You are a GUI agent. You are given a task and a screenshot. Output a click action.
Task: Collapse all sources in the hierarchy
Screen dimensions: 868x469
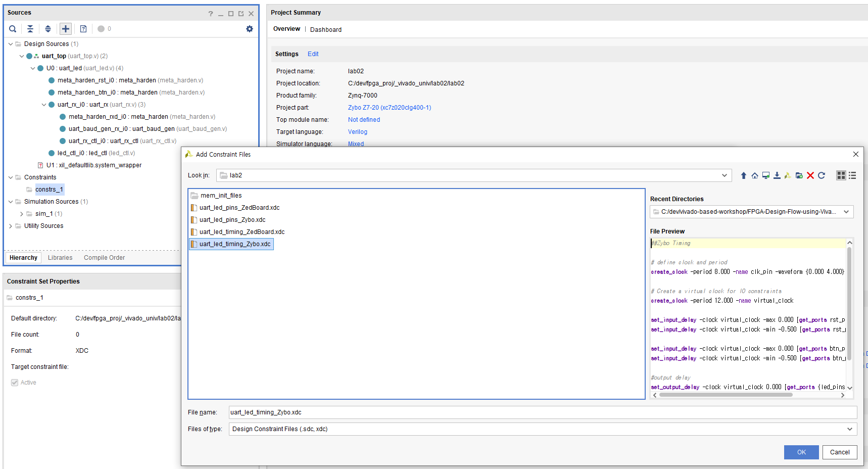(30, 29)
